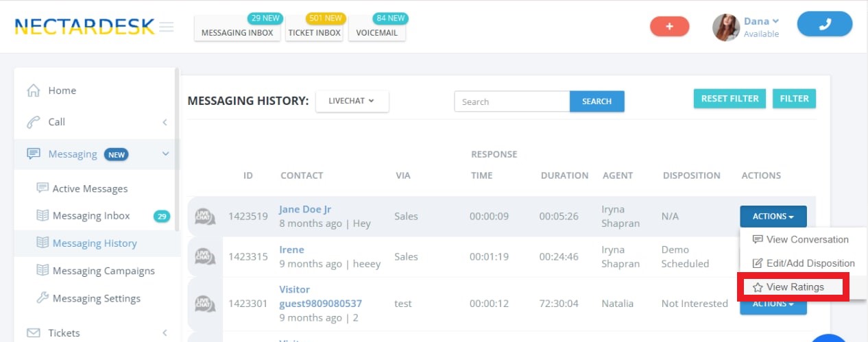Click the CONTACT column header
Viewport: 868px width, 342px height.
click(302, 175)
